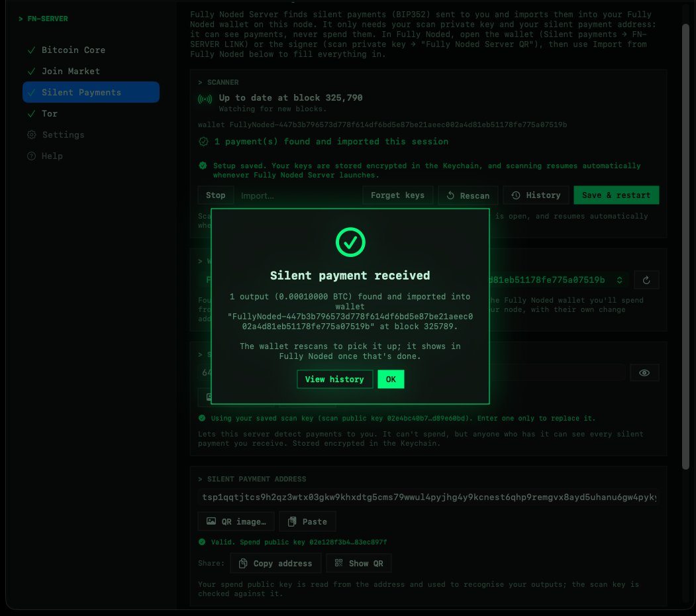Click the History clock icon
The image size is (696, 616).
pos(516,195)
